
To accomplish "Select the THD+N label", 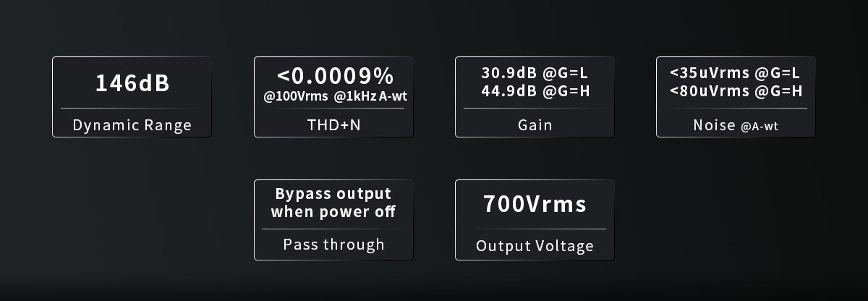I will pyautogui.click(x=333, y=125).
